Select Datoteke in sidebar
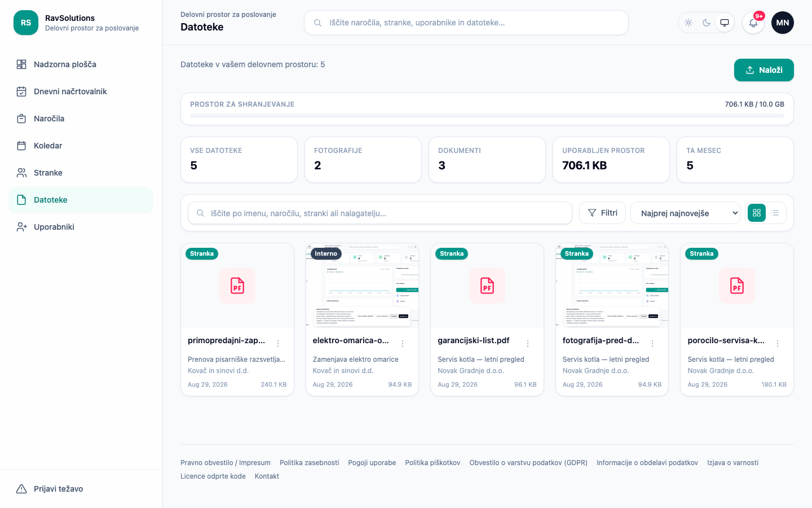 (x=81, y=200)
